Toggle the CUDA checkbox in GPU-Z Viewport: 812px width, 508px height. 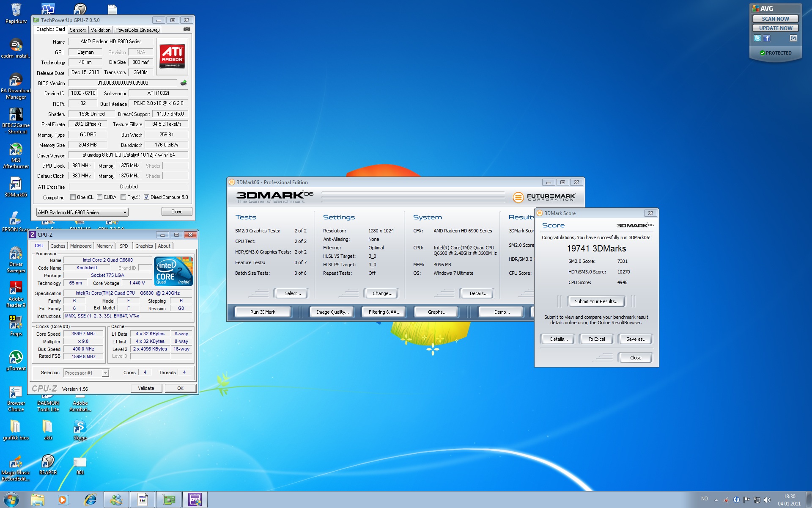coord(99,197)
